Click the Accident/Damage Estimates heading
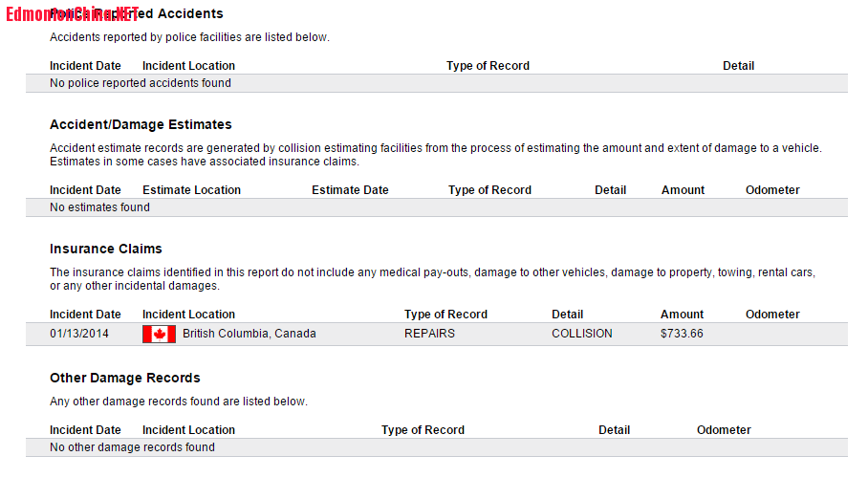This screenshot has width=868, height=478. 141,124
